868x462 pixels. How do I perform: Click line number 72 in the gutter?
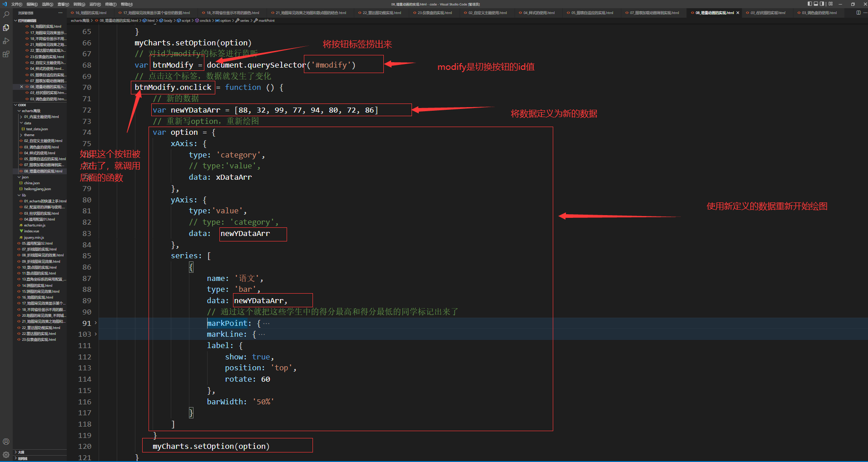click(87, 110)
